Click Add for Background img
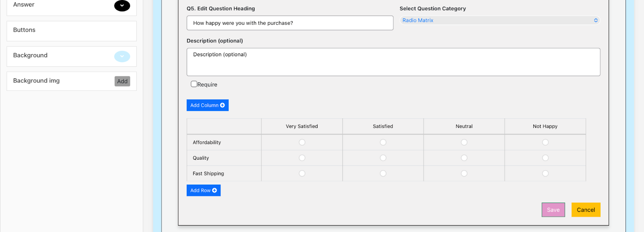 (x=122, y=81)
